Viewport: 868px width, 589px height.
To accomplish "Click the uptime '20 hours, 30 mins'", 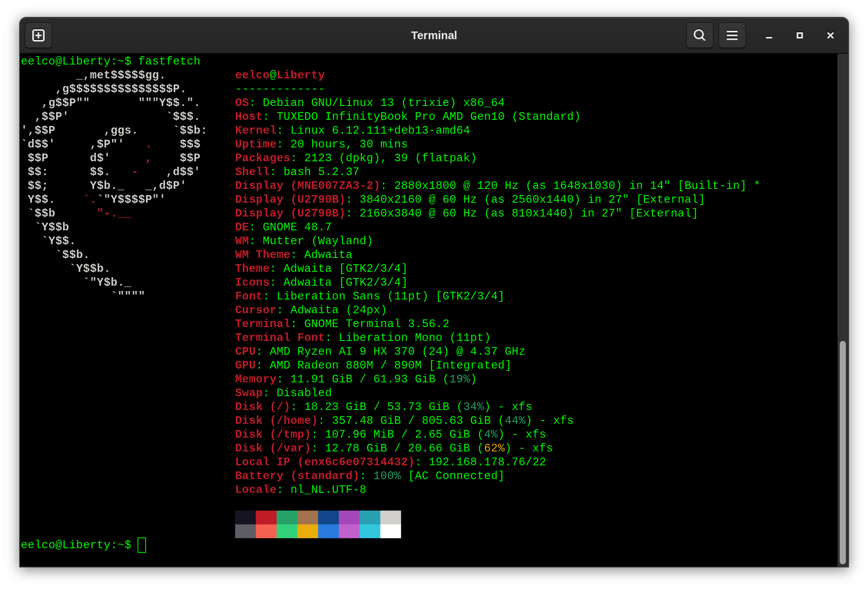I will click(x=349, y=144).
